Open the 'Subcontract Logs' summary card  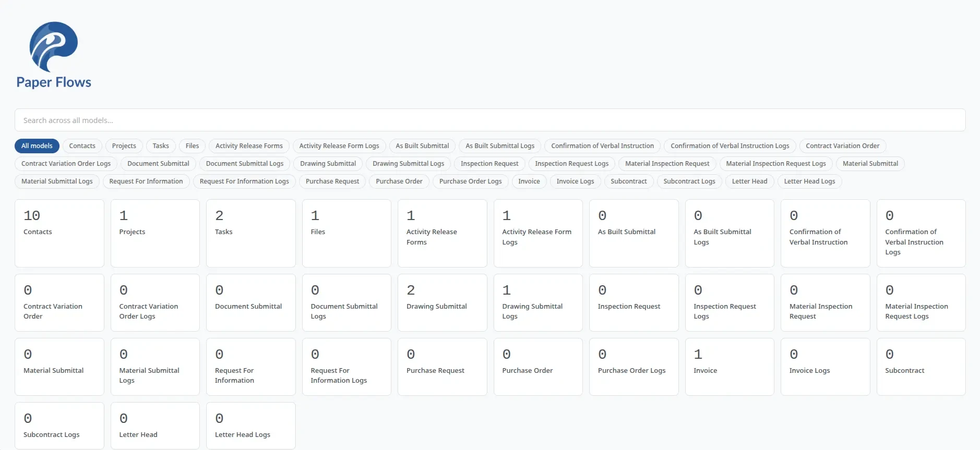pos(59,425)
